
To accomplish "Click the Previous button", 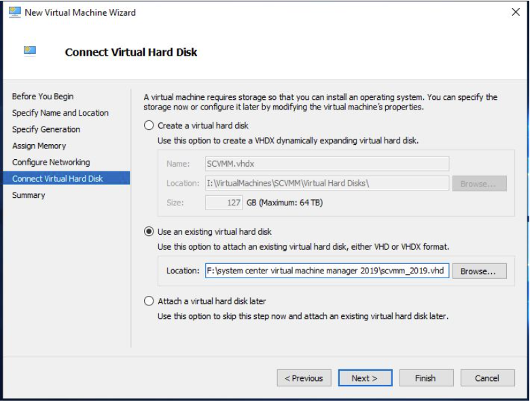I will pos(304,378).
